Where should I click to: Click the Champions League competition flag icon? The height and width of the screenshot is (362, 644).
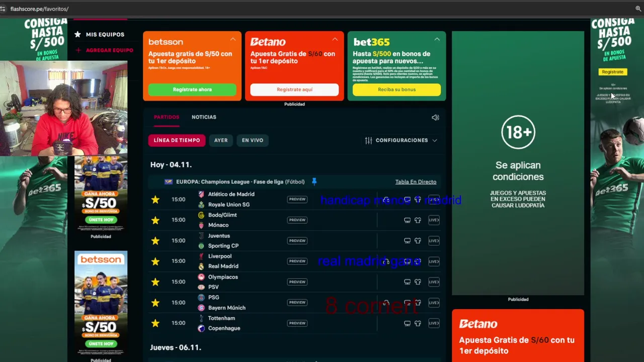click(169, 182)
